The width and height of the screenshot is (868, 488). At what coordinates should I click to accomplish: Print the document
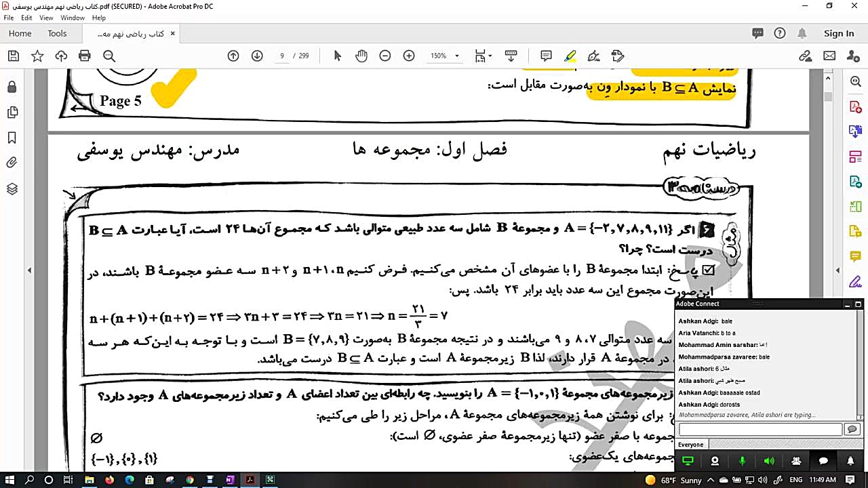coord(85,56)
